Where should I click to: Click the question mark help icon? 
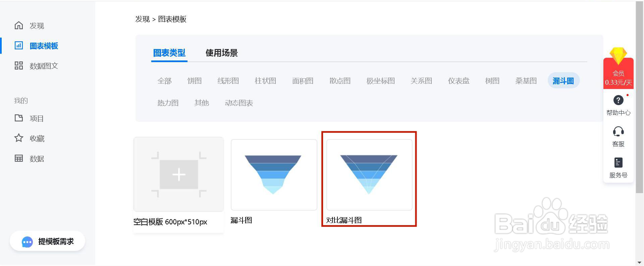618,100
